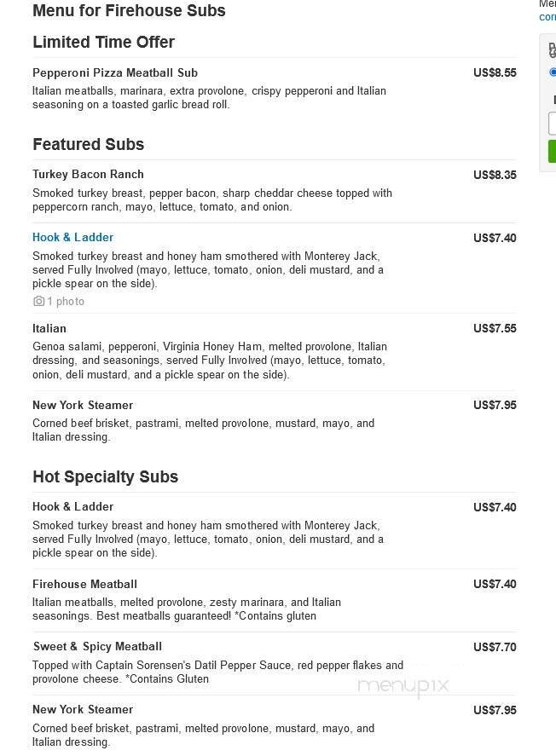Viewport: 556px width, 756px height.
Task: Click inside the sidebar text input box
Action: click(553, 124)
